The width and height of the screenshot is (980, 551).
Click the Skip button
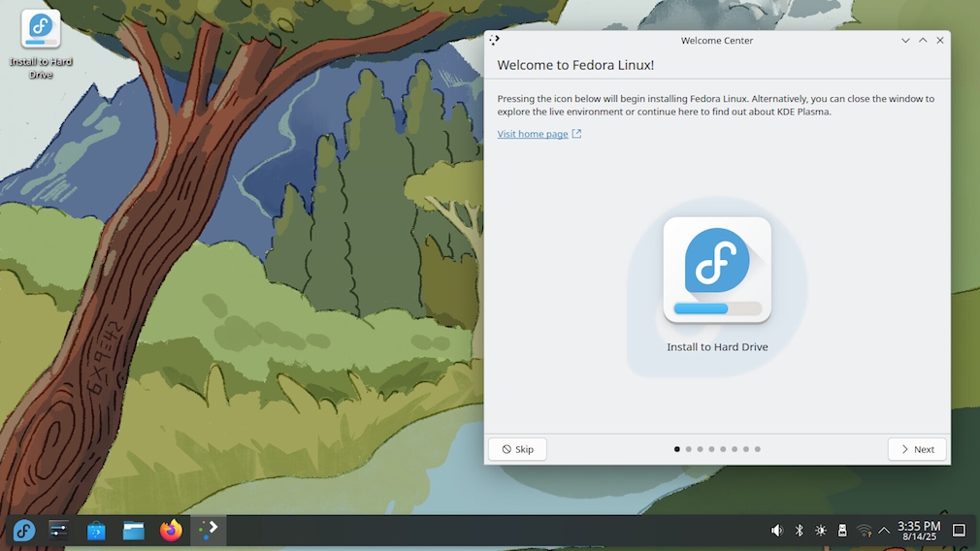click(517, 449)
